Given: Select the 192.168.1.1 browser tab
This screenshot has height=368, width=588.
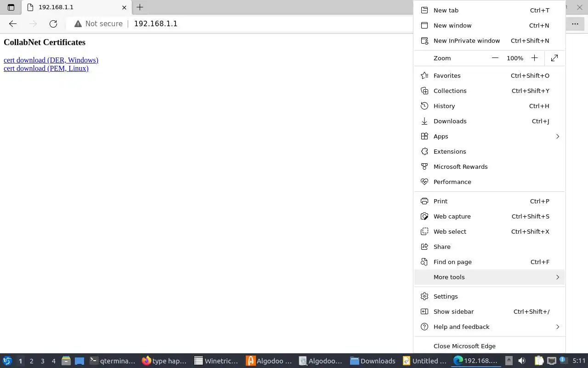Looking at the screenshot, I should (76, 7).
